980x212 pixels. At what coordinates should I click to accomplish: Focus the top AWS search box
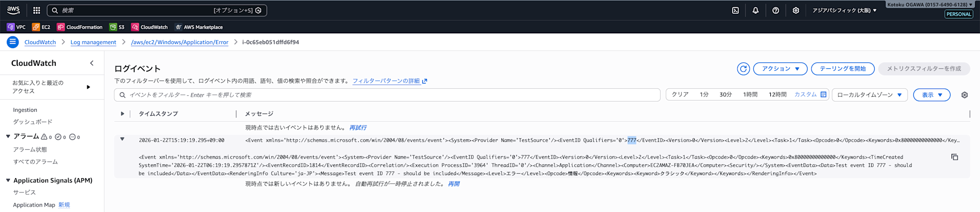tap(157, 10)
